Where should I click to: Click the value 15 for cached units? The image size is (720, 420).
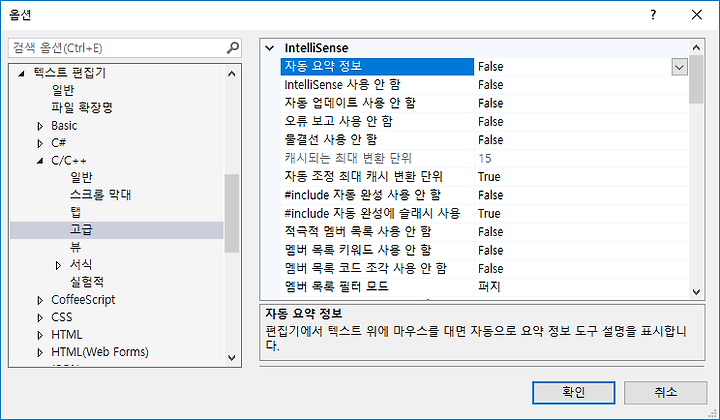(484, 158)
